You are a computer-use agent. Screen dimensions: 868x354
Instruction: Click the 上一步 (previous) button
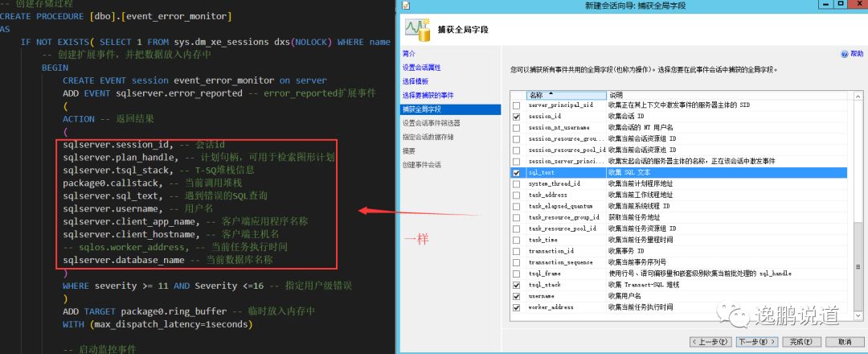click(711, 342)
